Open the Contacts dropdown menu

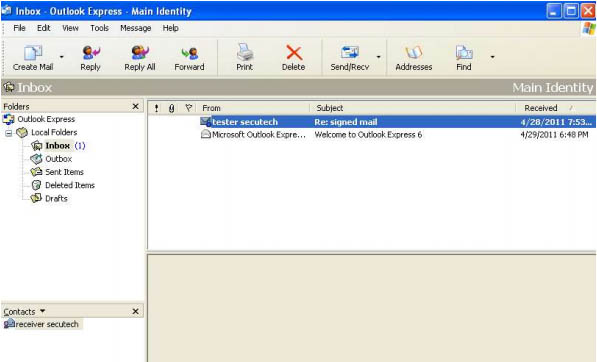click(x=42, y=311)
